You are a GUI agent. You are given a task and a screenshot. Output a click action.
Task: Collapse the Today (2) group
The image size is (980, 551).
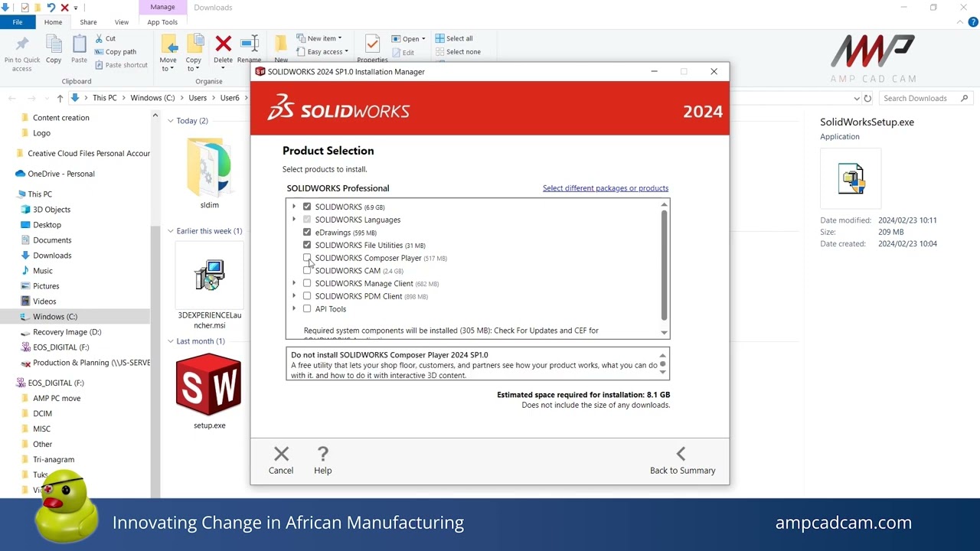point(171,121)
